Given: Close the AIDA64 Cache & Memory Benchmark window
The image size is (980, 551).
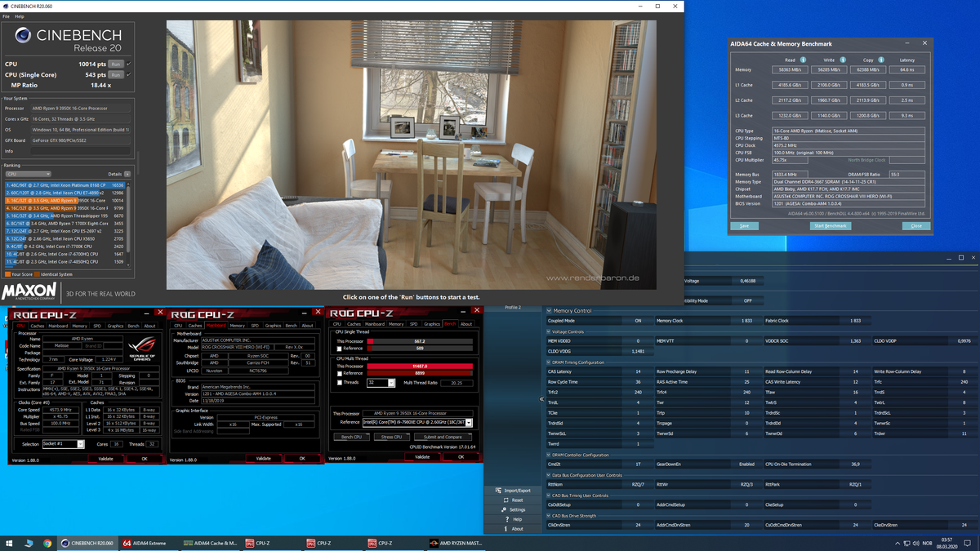Looking at the screenshot, I should [924, 43].
